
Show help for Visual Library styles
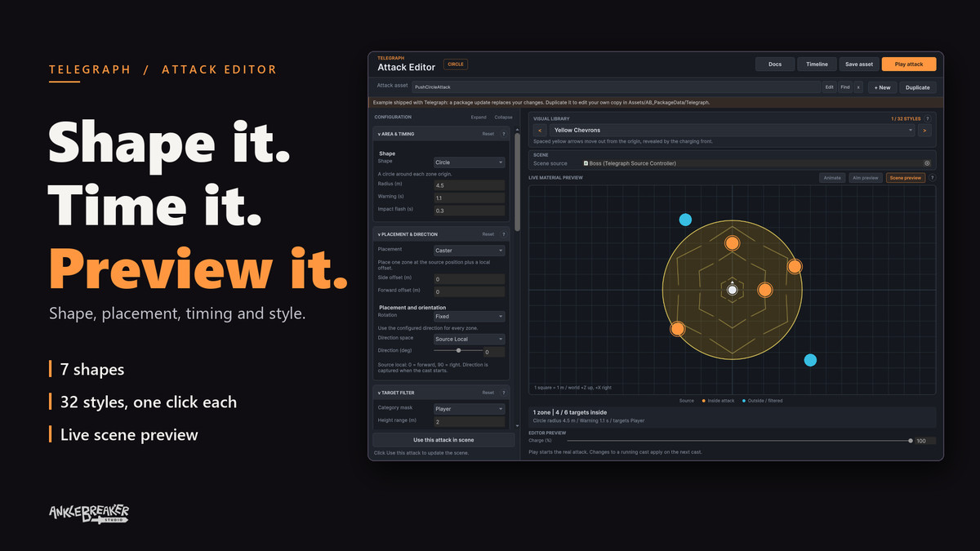928,118
